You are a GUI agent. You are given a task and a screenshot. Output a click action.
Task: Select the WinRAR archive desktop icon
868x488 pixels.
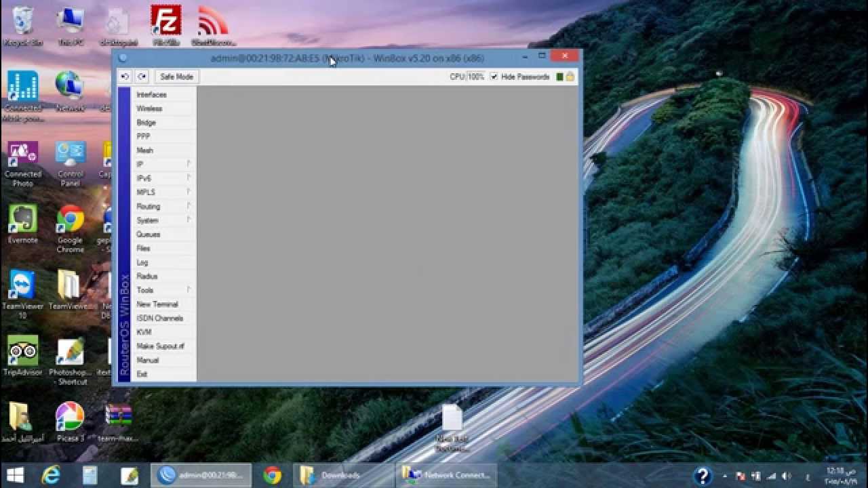pyautogui.click(x=118, y=422)
